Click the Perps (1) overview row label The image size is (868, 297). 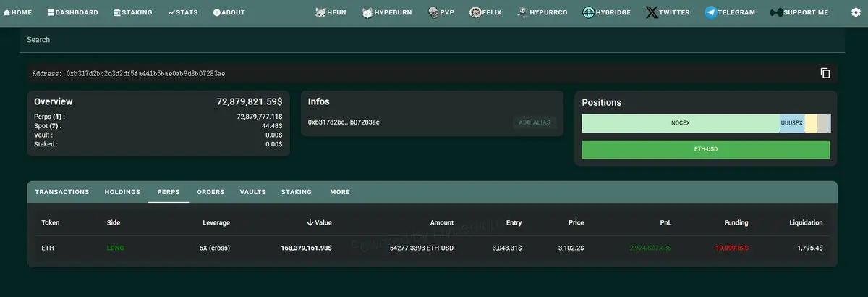49,117
